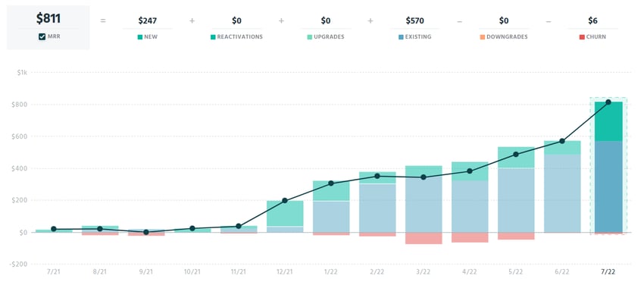Click the 6/22 month axis label
644x282 pixels.
click(x=562, y=271)
